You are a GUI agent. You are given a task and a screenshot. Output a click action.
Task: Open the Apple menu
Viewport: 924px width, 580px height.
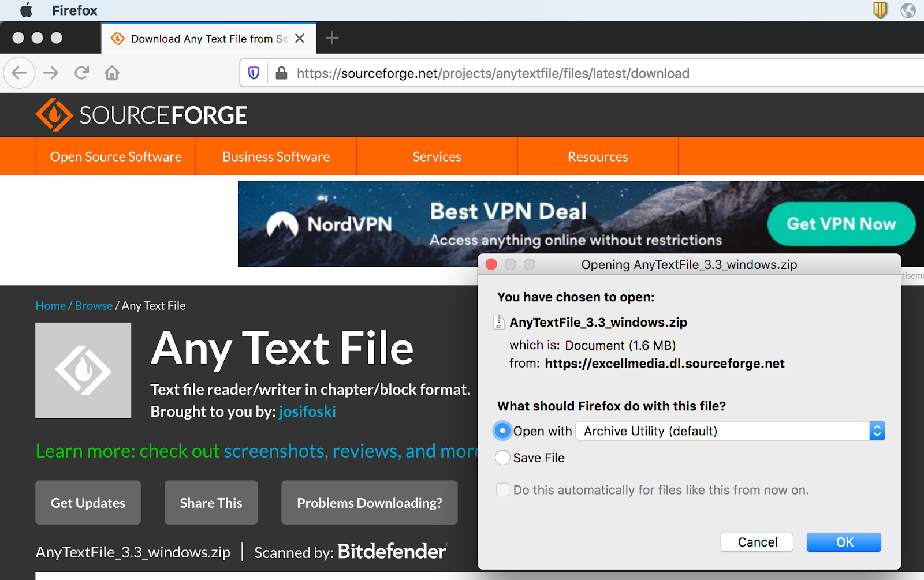pos(26,10)
